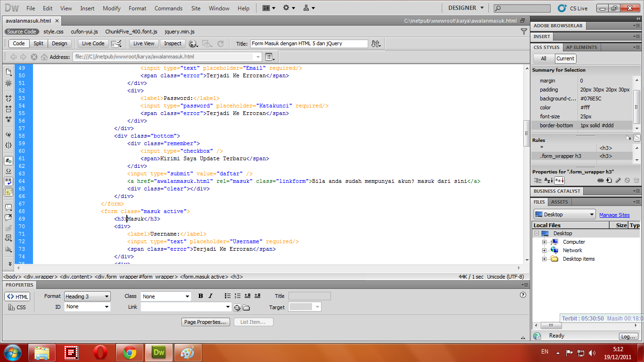Open Desktop site dropdown in Files panel
The image size is (644, 362).
coord(565,214)
